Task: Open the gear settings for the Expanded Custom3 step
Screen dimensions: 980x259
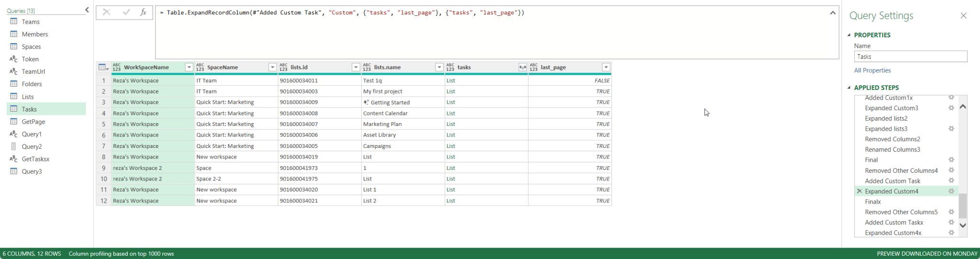Action: [951, 108]
